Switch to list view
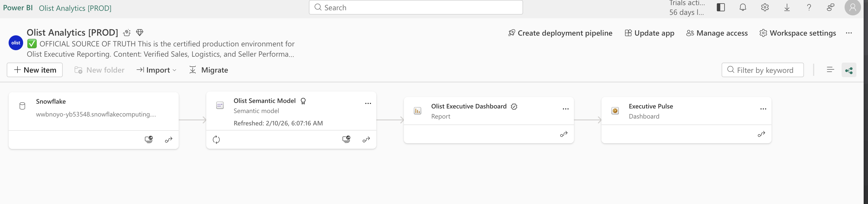 [x=830, y=70]
